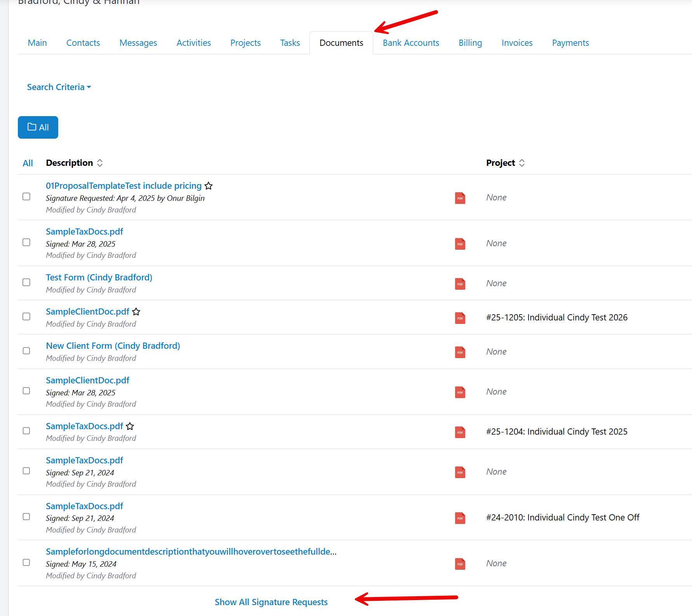Click the PDF icon for Test Form row
This screenshot has width=692, height=616.
(460, 284)
